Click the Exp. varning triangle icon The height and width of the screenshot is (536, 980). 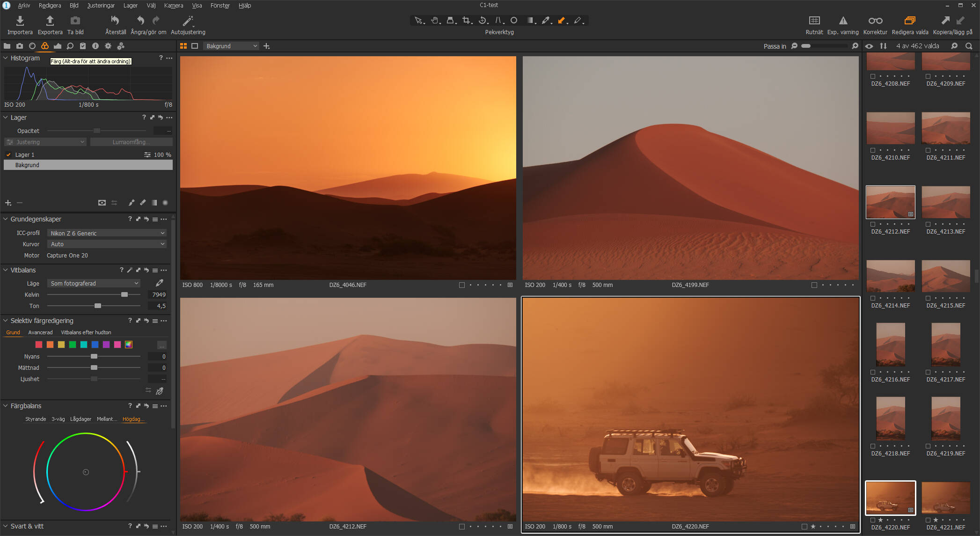[x=842, y=21]
